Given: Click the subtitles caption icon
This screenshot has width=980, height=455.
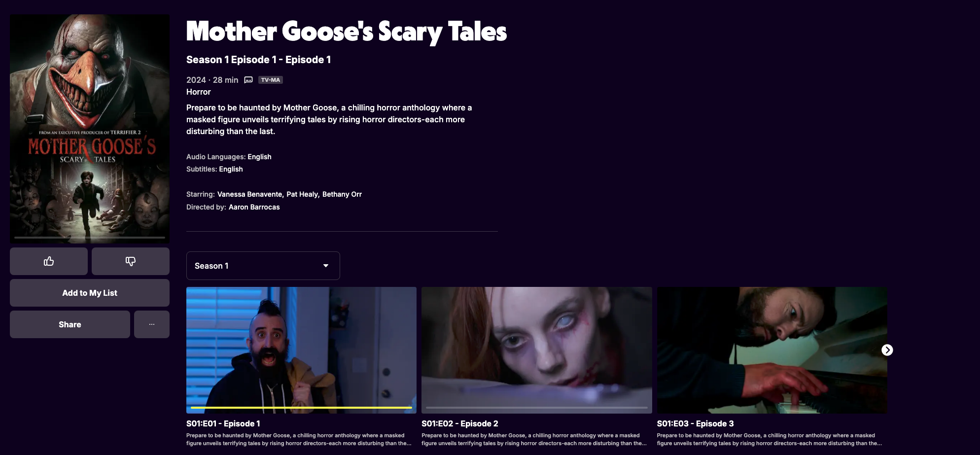Looking at the screenshot, I should (x=248, y=80).
